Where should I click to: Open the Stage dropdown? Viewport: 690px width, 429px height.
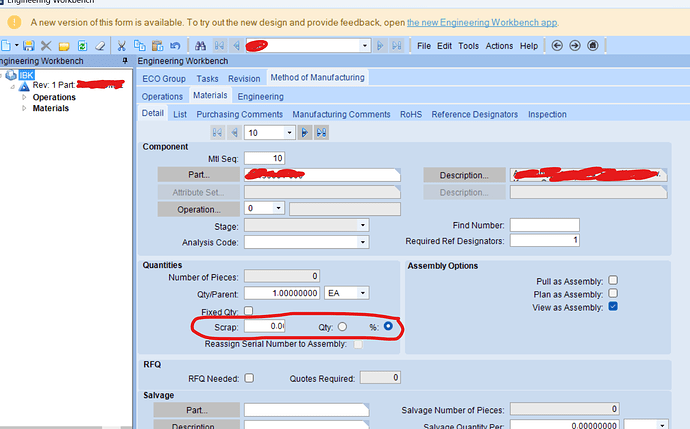click(363, 225)
